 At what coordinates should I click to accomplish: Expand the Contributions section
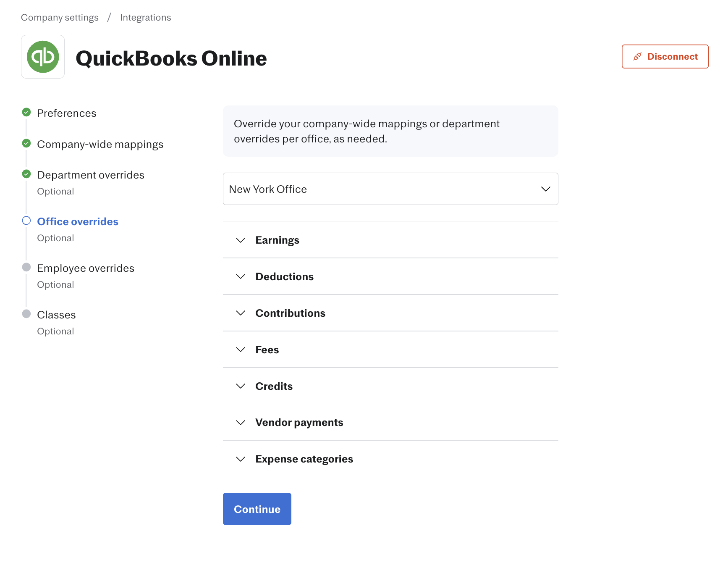pyautogui.click(x=390, y=313)
